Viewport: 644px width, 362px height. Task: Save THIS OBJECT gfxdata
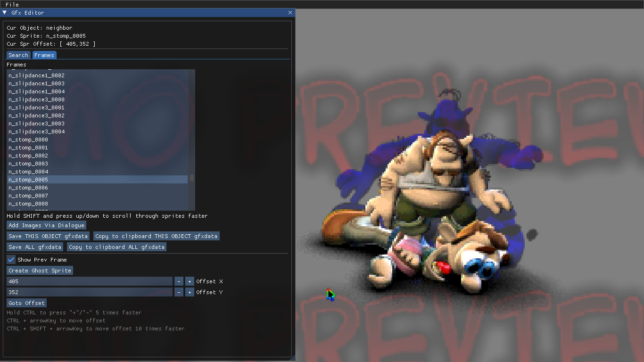tap(48, 236)
